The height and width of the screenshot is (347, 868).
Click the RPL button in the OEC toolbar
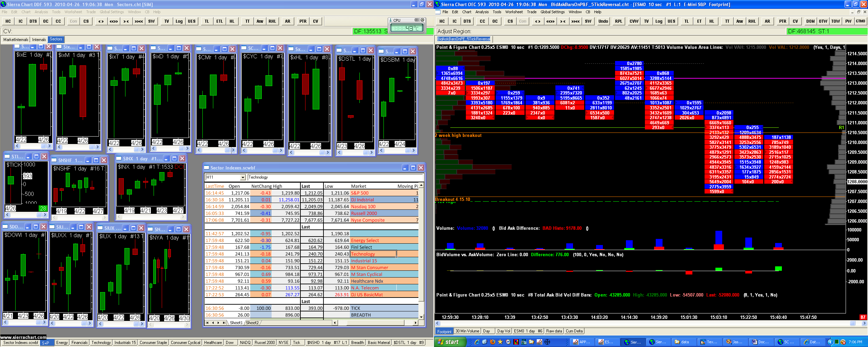coord(618,21)
